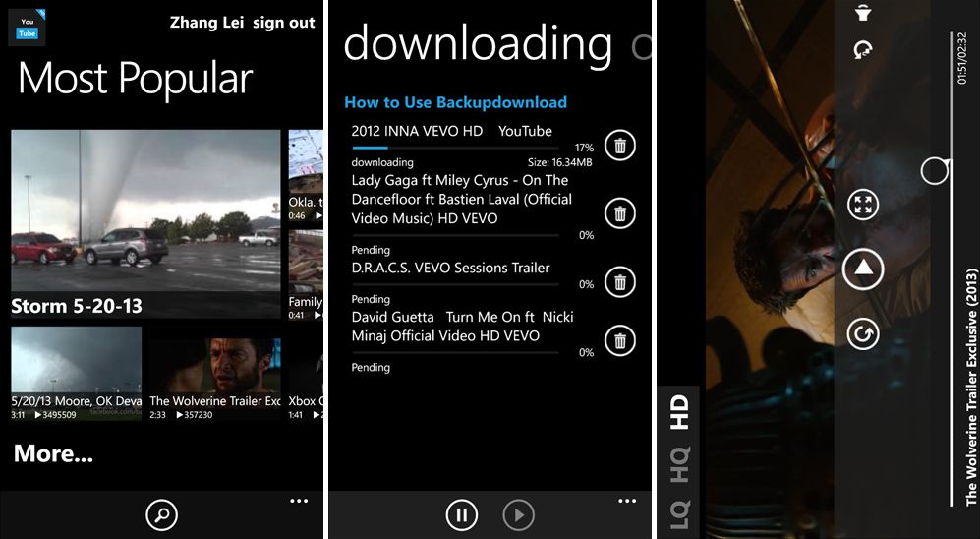Click The Wolverine Trailer Exclusive (2013) title
Screen dimensions: 980x539
[971, 388]
